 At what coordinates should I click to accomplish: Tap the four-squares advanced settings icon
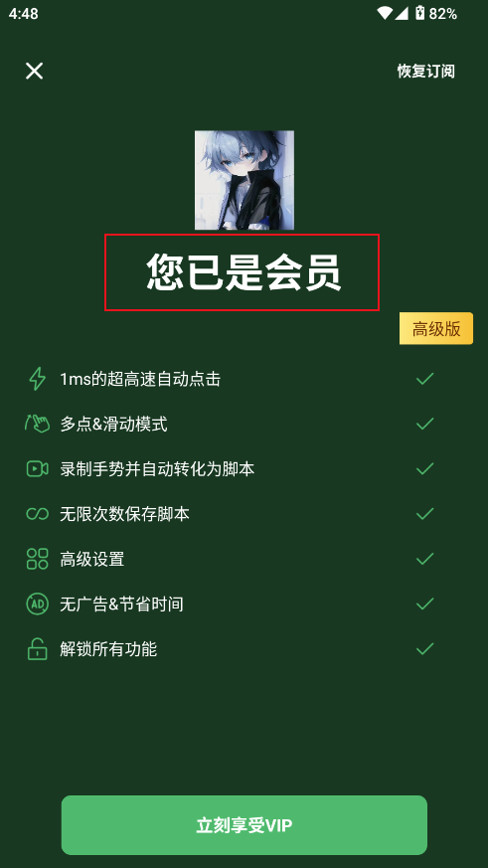(x=37, y=559)
